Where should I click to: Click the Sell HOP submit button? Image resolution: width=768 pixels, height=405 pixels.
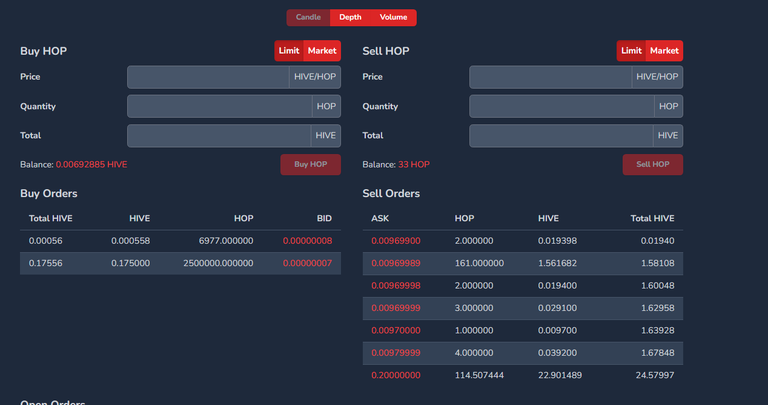point(653,165)
